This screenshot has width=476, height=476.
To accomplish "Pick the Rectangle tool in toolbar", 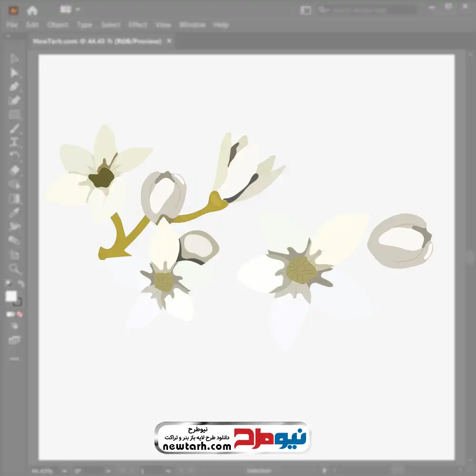I will [14, 115].
